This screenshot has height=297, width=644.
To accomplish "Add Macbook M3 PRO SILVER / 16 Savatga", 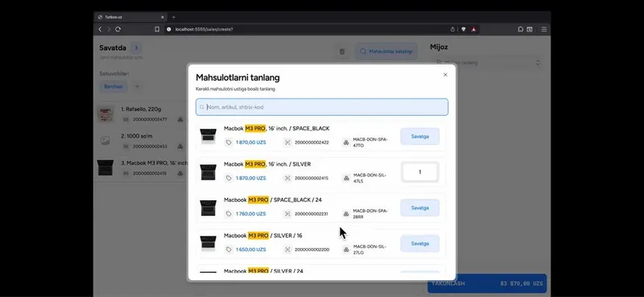I will pos(419,244).
